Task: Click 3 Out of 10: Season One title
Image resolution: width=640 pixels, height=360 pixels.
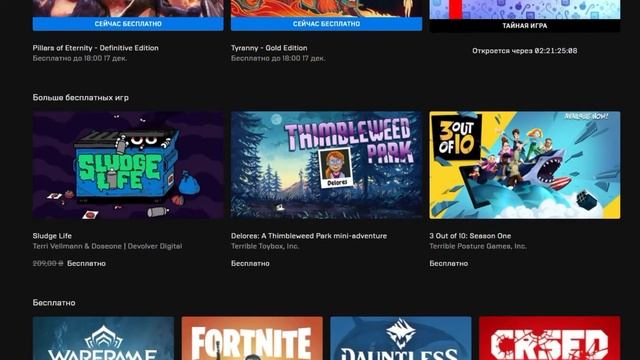Action: point(470,236)
